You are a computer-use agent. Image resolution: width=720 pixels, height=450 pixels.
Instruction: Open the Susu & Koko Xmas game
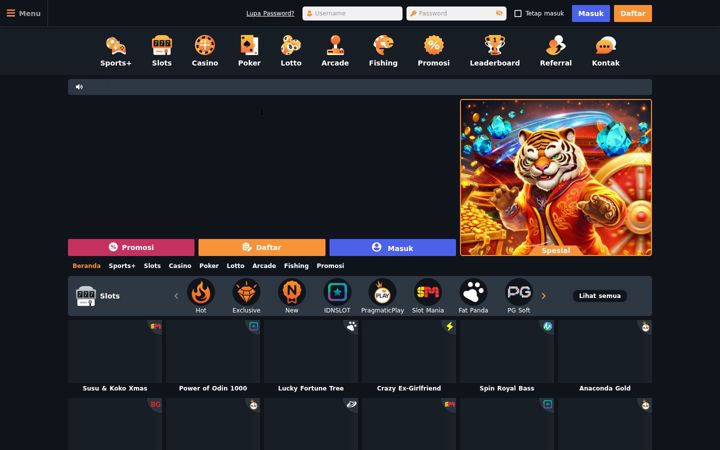pos(115,357)
